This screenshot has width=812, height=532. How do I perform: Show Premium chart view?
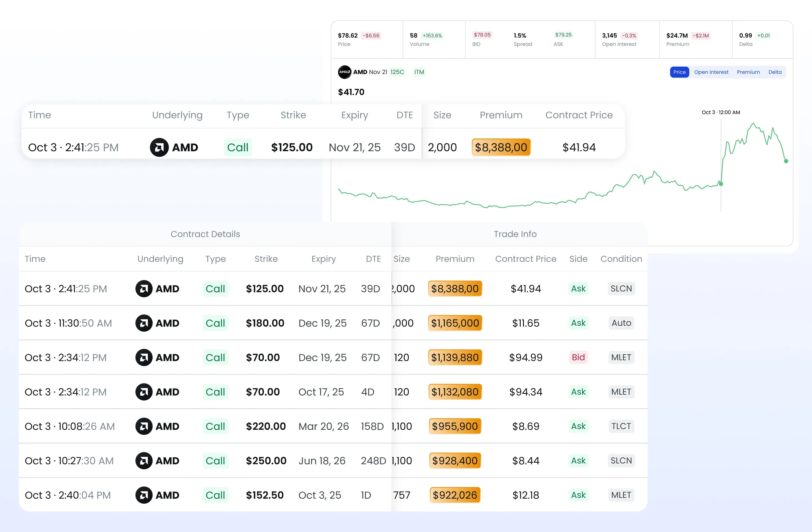748,72
